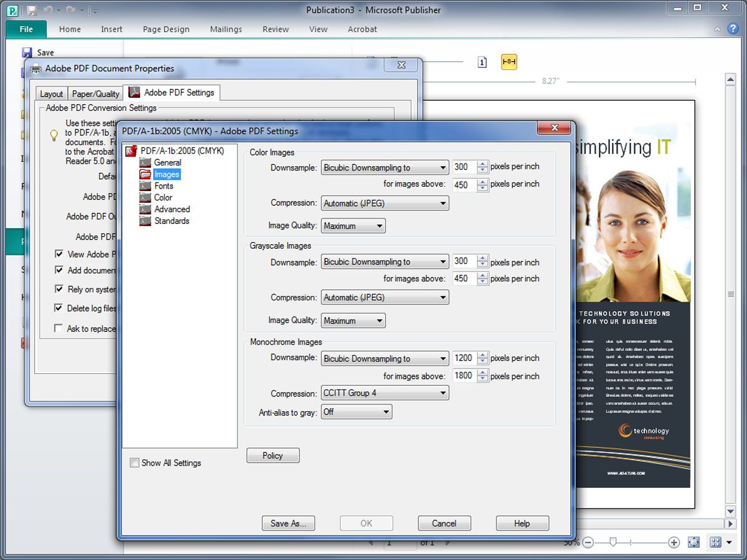Click the highlighted yellow ruler icon in preview
This screenshot has width=747, height=560.
click(x=509, y=62)
